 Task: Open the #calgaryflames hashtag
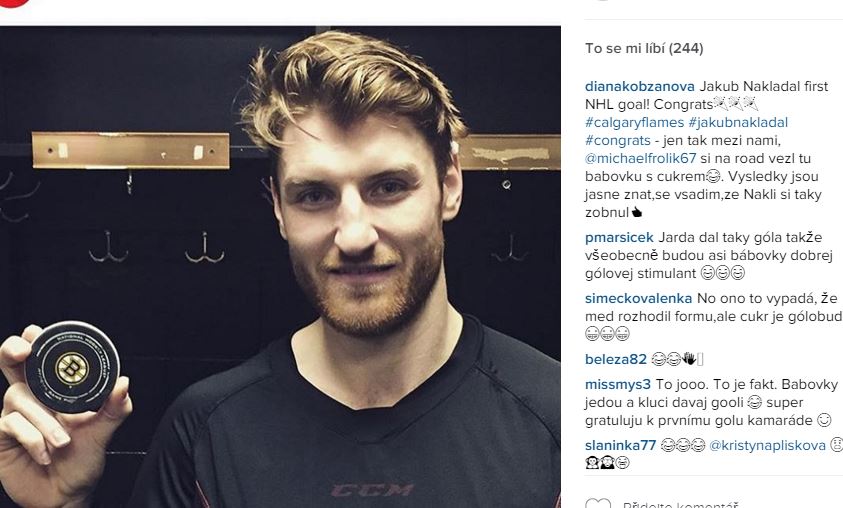coord(634,123)
